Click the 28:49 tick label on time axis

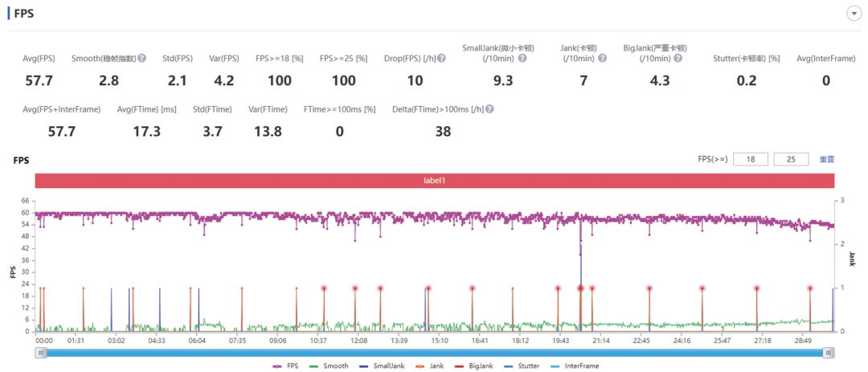coord(803,341)
